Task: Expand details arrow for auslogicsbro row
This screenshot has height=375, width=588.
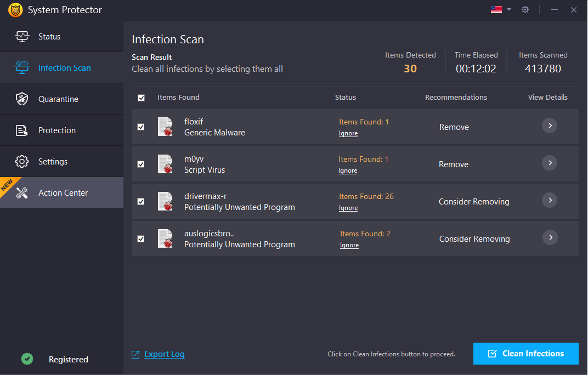Action: [x=549, y=237]
